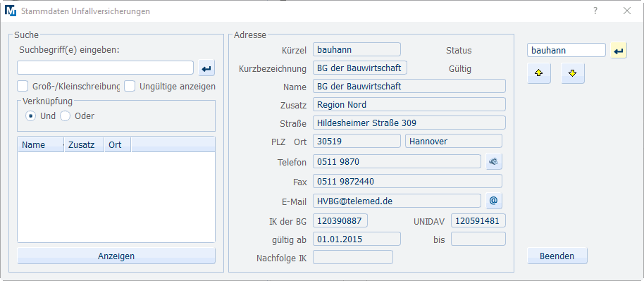Send email using the @ button

pyautogui.click(x=494, y=201)
